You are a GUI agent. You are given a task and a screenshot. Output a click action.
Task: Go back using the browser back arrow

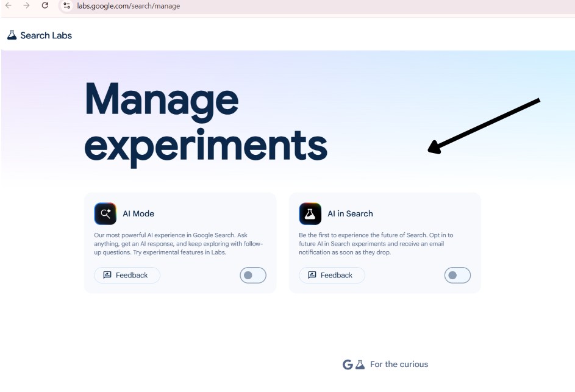[x=8, y=5]
